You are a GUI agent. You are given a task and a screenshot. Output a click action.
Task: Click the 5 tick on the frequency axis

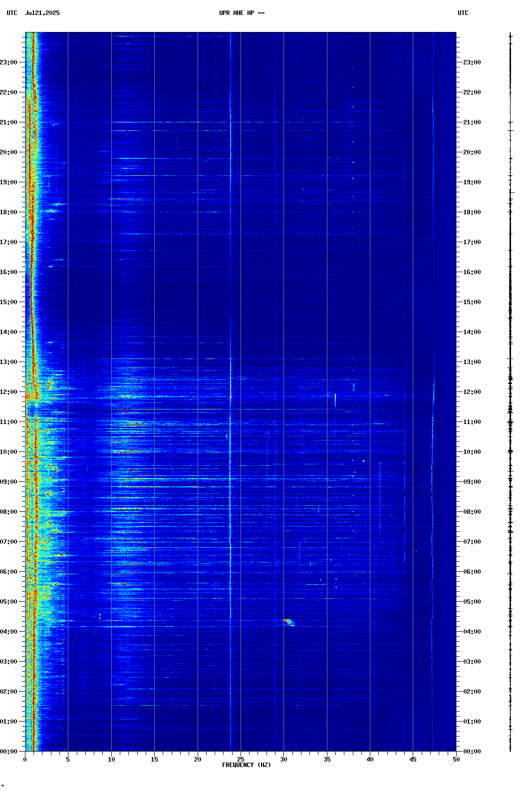point(68,760)
